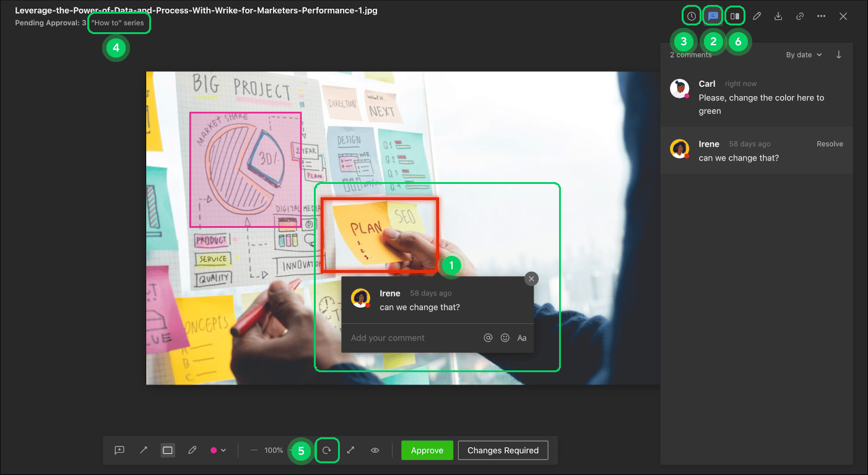Open the more options menu
This screenshot has height=475, width=868.
[821, 15]
